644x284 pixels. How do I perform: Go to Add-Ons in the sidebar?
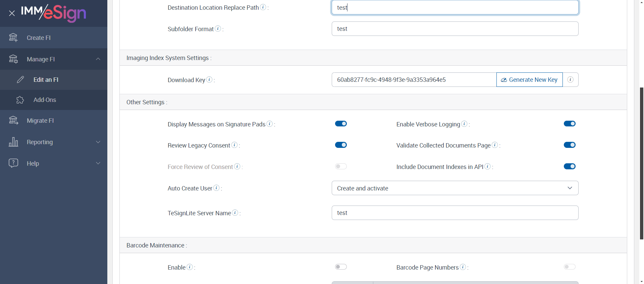click(45, 100)
